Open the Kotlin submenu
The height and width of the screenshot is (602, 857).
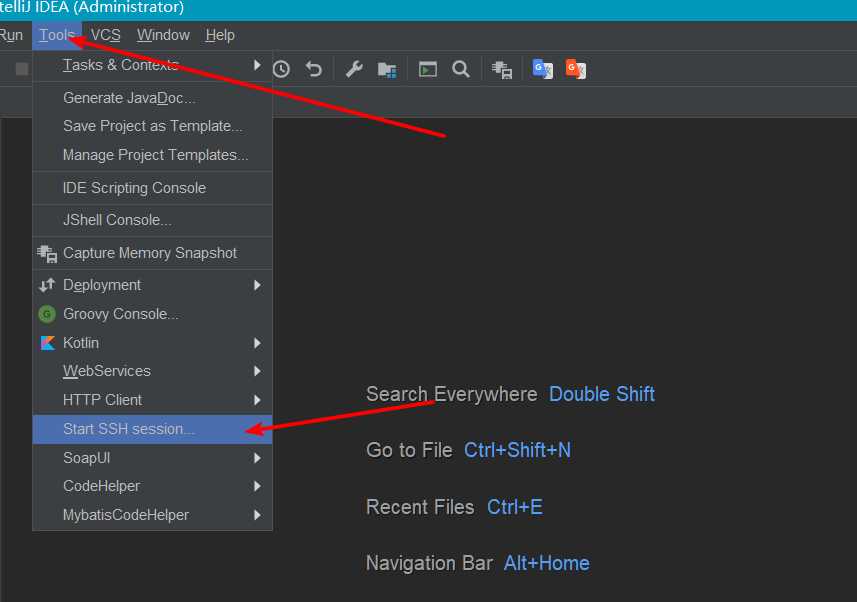[x=152, y=343]
